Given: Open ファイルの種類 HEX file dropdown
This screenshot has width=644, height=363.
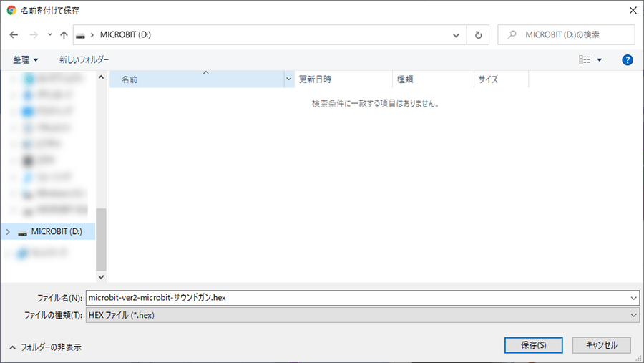Looking at the screenshot, I should click(x=362, y=315).
